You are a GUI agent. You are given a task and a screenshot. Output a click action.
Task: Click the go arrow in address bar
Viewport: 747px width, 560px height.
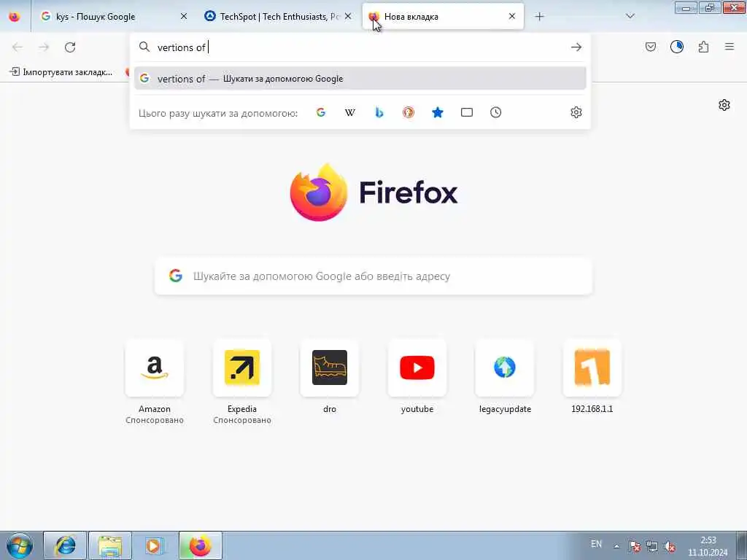tap(576, 47)
